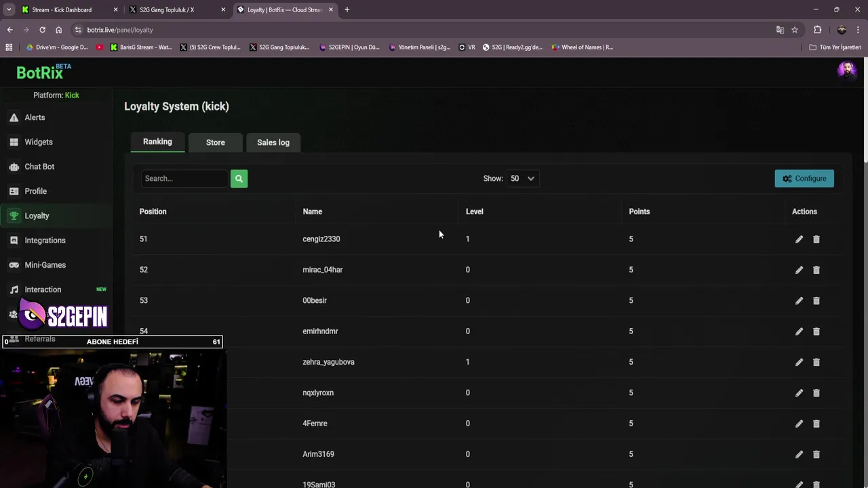The image size is (868, 488).
Task: Open the browser home page button
Action: click(x=58, y=30)
